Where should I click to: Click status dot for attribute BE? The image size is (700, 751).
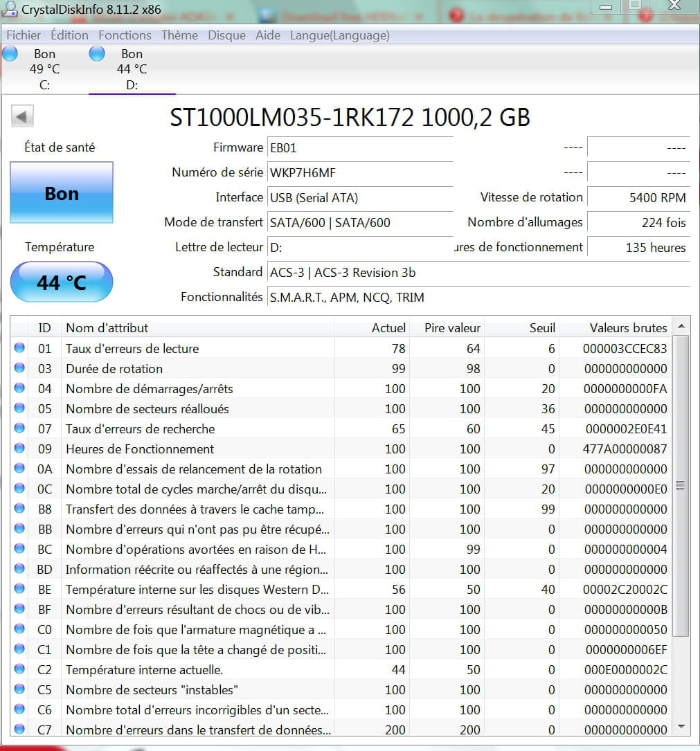pyautogui.click(x=19, y=588)
